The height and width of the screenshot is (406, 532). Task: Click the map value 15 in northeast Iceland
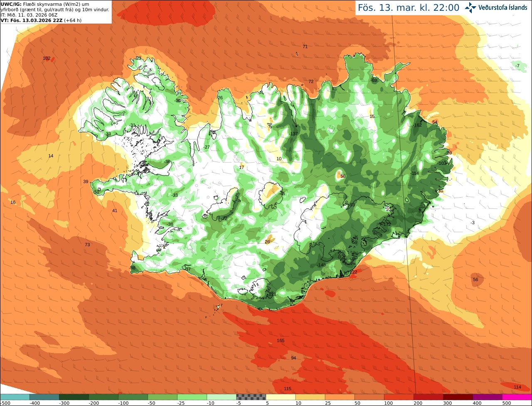click(372, 117)
